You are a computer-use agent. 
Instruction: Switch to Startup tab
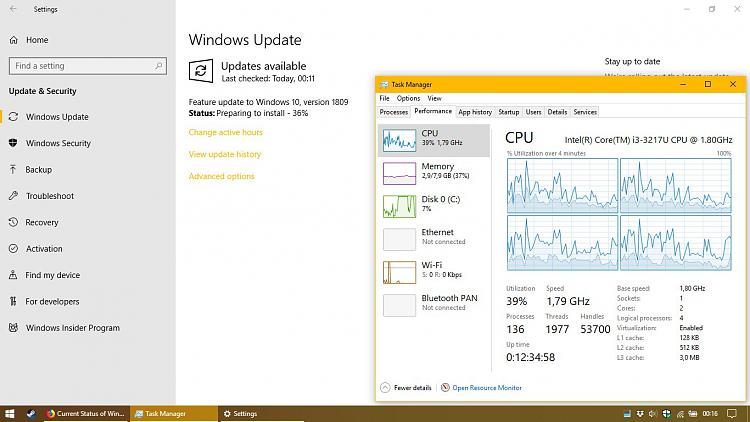[x=508, y=112]
